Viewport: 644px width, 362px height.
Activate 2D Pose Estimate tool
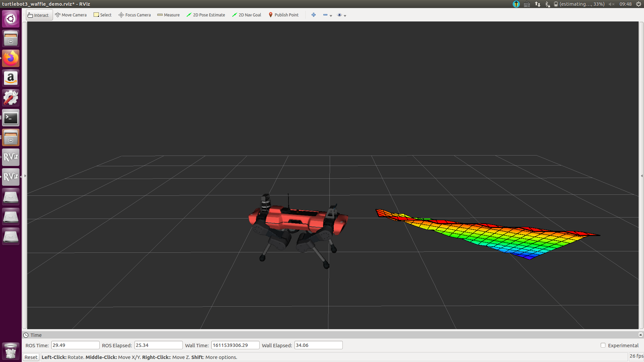206,15
